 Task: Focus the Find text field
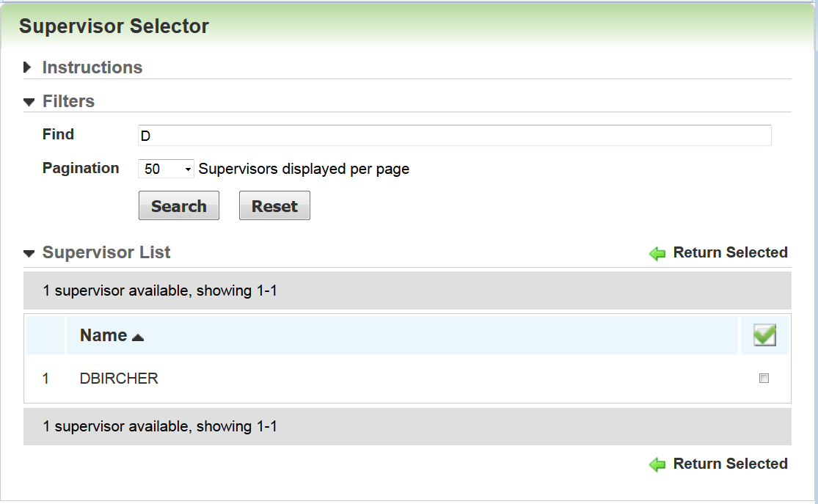click(454, 136)
